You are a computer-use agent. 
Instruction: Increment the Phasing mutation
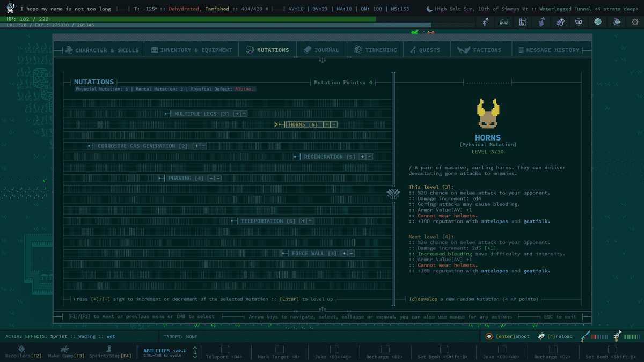pos(211,178)
